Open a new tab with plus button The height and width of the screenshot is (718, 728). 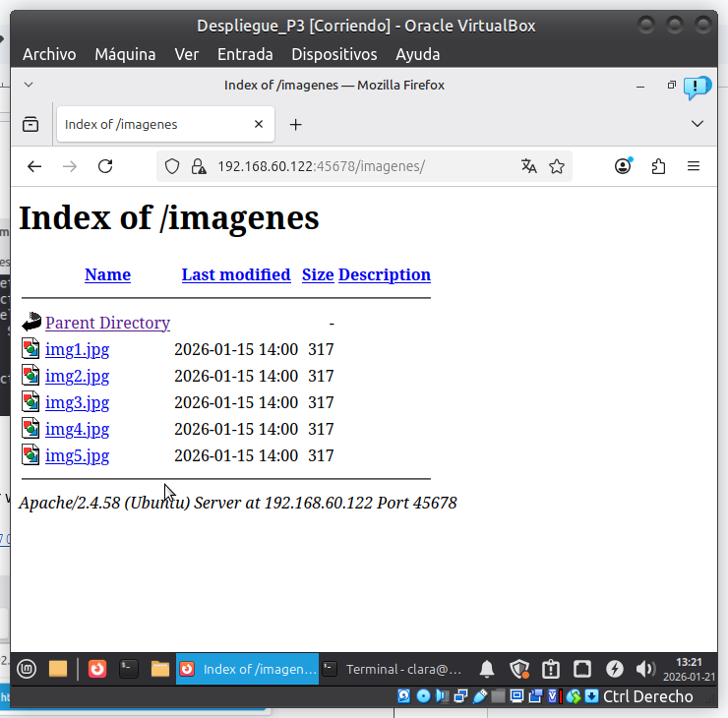[x=295, y=124]
